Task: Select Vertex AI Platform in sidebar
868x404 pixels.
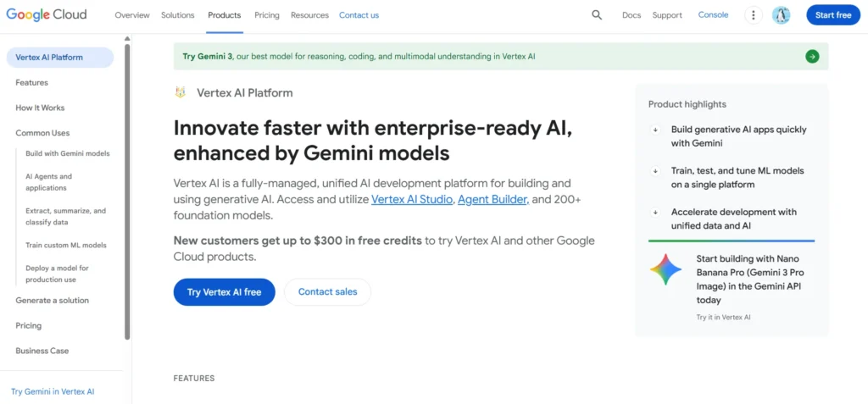Action: coord(60,58)
